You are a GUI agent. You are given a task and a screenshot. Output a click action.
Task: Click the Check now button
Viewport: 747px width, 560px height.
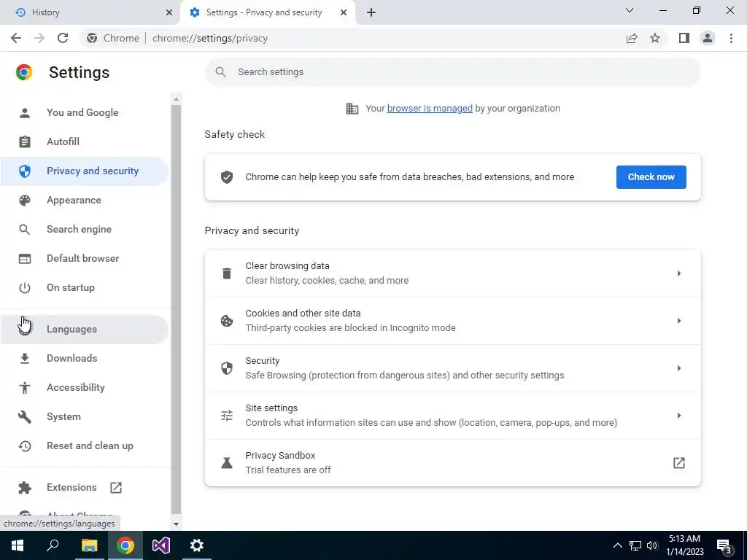point(651,177)
